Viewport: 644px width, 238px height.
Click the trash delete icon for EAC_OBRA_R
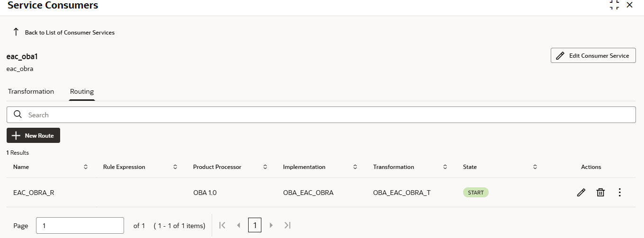click(600, 193)
